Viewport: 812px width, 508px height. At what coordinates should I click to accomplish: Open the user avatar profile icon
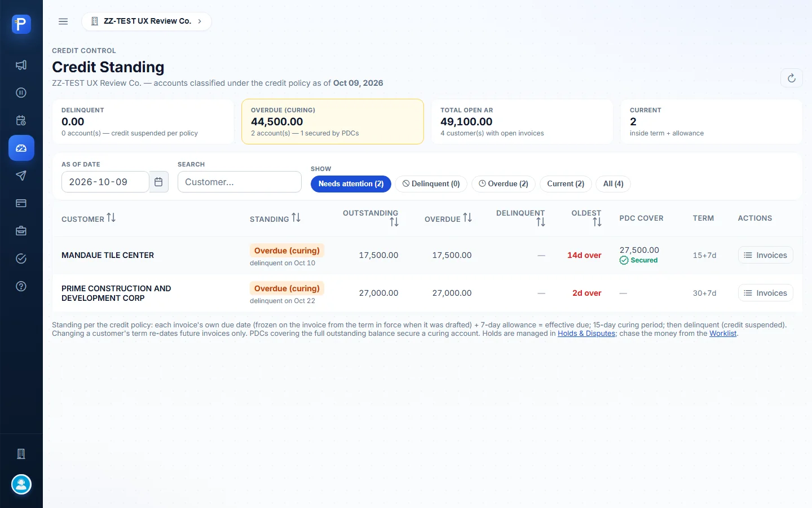21,484
